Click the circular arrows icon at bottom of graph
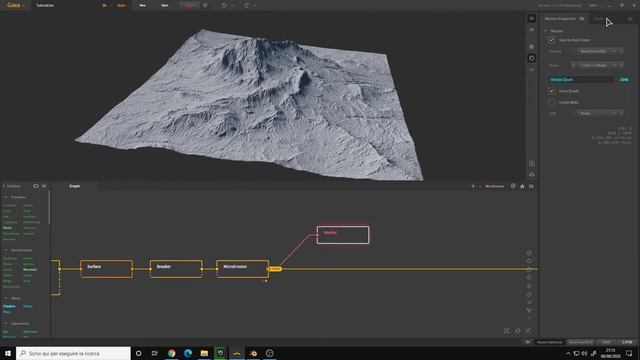This screenshot has width=640, height=360. point(518,331)
